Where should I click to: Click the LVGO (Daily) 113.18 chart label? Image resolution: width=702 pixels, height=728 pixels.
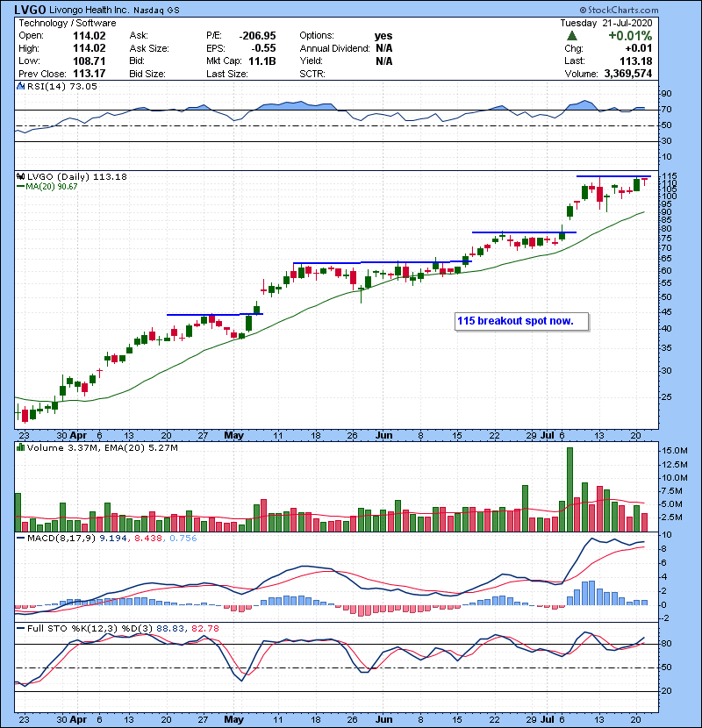77,176
